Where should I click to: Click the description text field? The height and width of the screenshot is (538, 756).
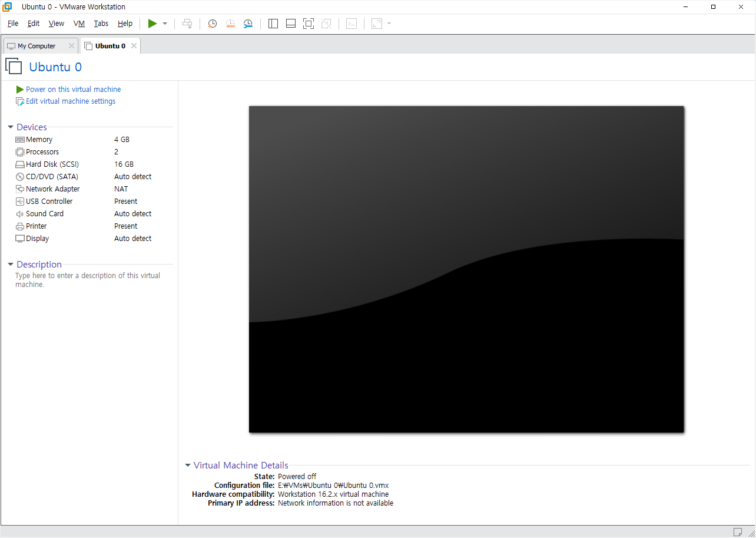tap(88, 280)
